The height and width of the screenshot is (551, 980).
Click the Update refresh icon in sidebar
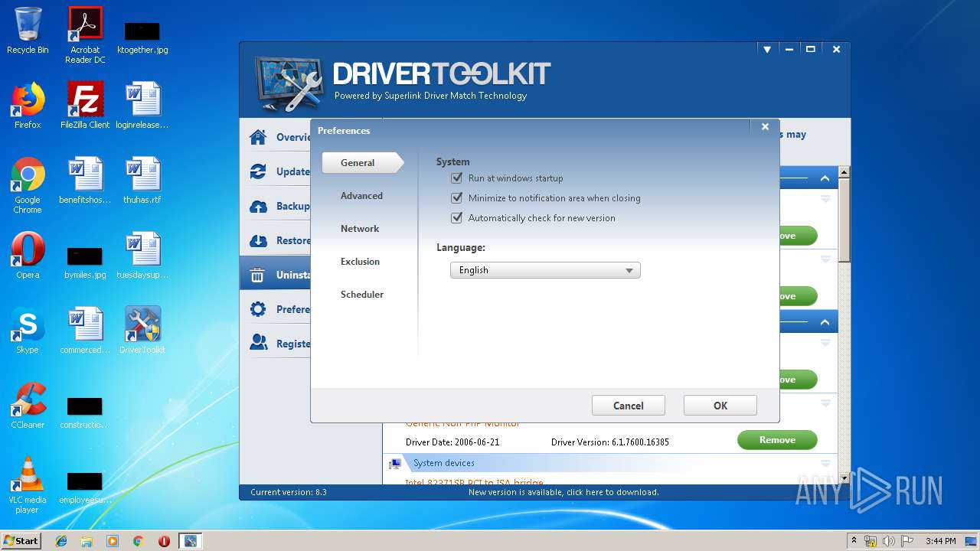pyautogui.click(x=258, y=171)
